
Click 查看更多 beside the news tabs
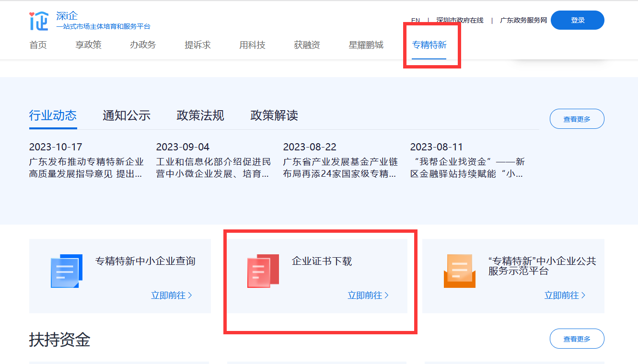click(577, 119)
